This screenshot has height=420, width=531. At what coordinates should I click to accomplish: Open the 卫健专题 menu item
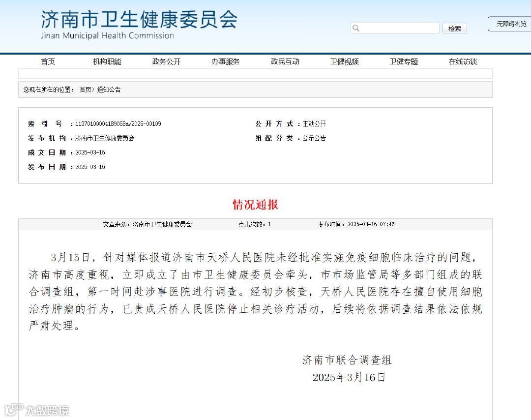[404, 61]
